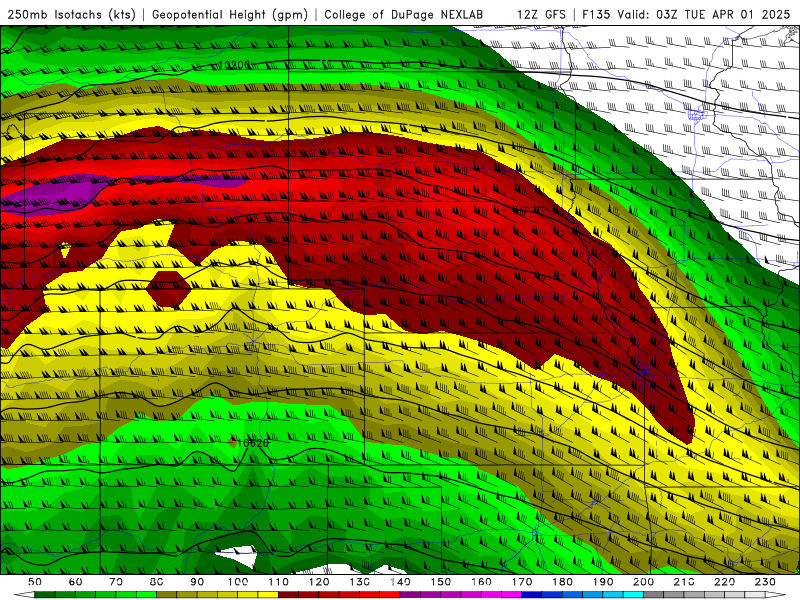Click the legend value 70
This screenshot has height=600, width=800.
[x=116, y=582]
